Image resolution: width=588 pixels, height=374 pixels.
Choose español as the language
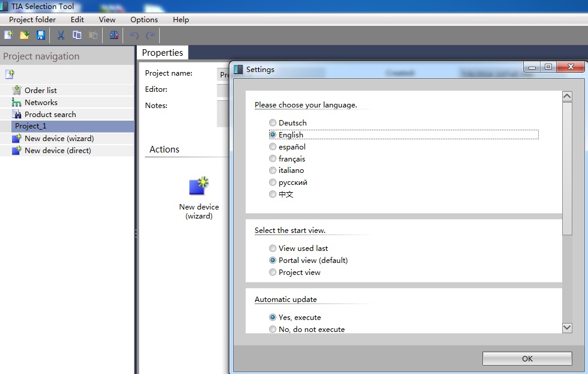[x=273, y=146]
